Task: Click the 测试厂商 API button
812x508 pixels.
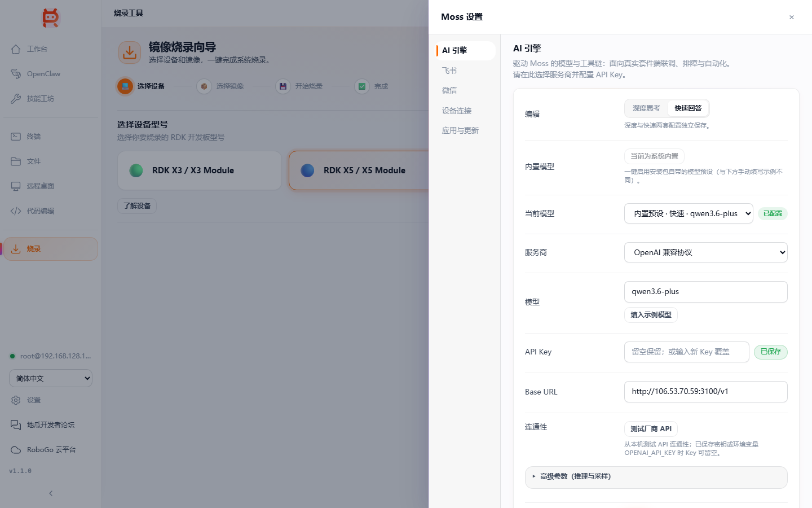Action: coord(651,429)
